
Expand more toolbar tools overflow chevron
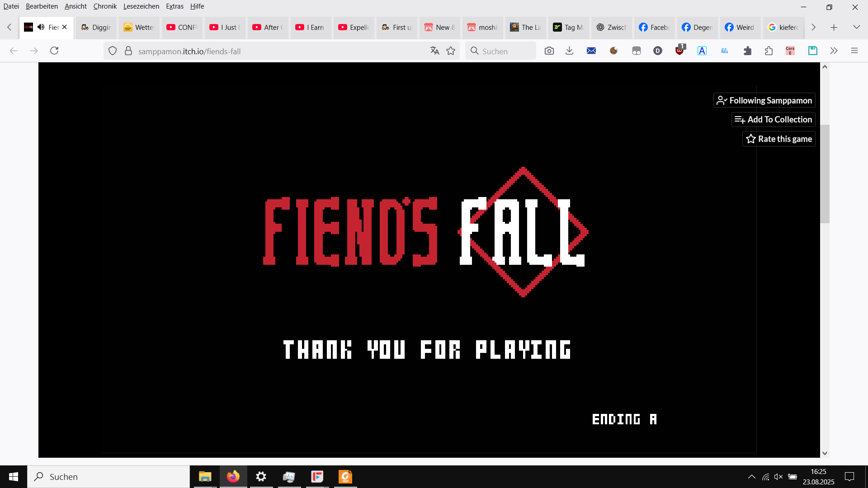(834, 51)
